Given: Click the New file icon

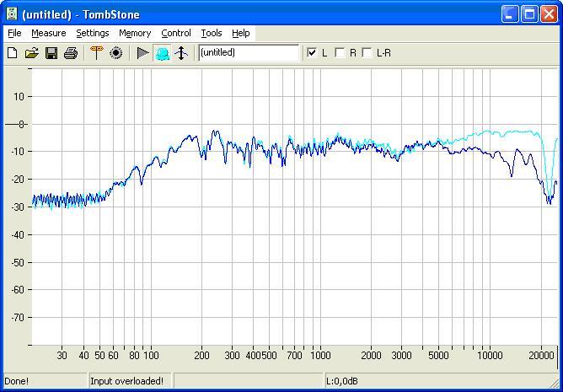Looking at the screenshot, I should [13, 53].
